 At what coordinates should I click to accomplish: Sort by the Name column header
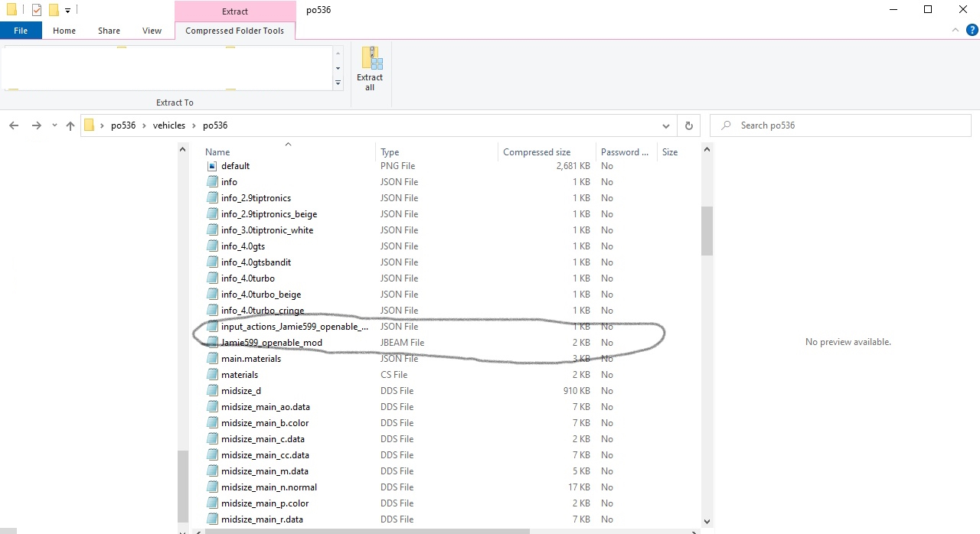pos(217,152)
